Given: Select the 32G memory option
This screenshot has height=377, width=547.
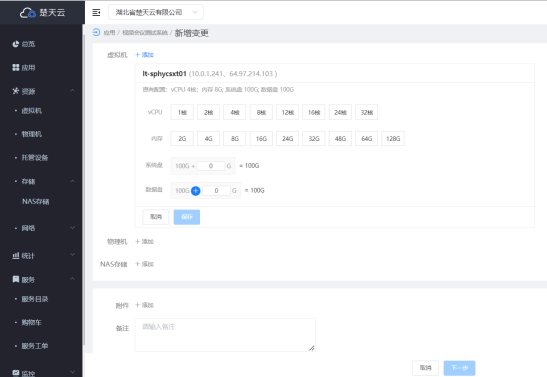Looking at the screenshot, I should [x=314, y=138].
